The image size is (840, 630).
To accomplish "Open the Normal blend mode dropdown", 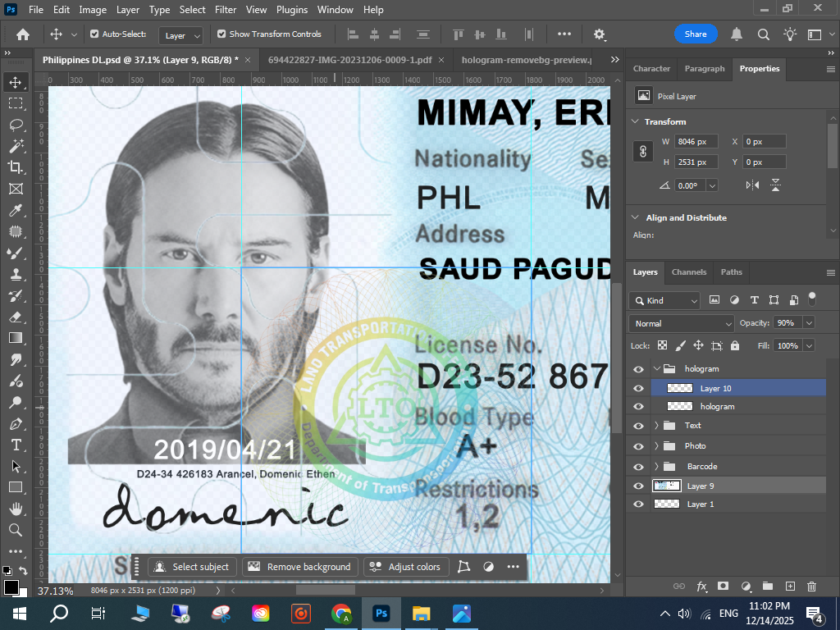I will click(x=681, y=323).
